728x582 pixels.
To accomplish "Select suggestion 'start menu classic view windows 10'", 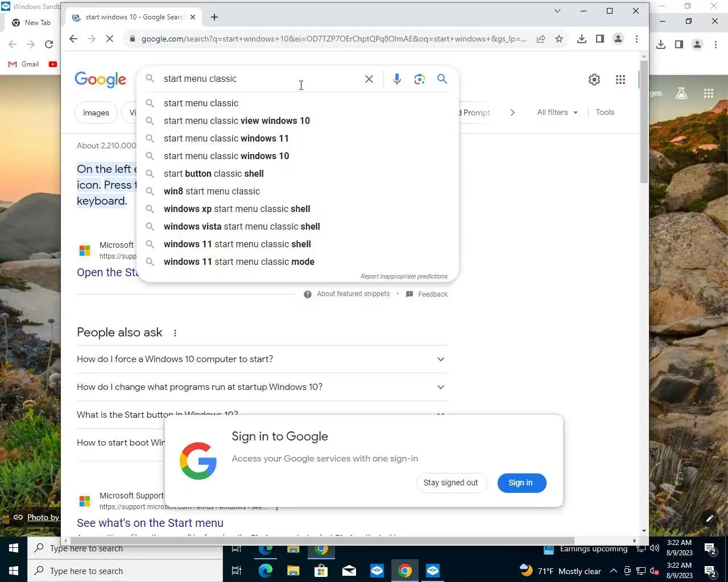I will pyautogui.click(x=297, y=120).
